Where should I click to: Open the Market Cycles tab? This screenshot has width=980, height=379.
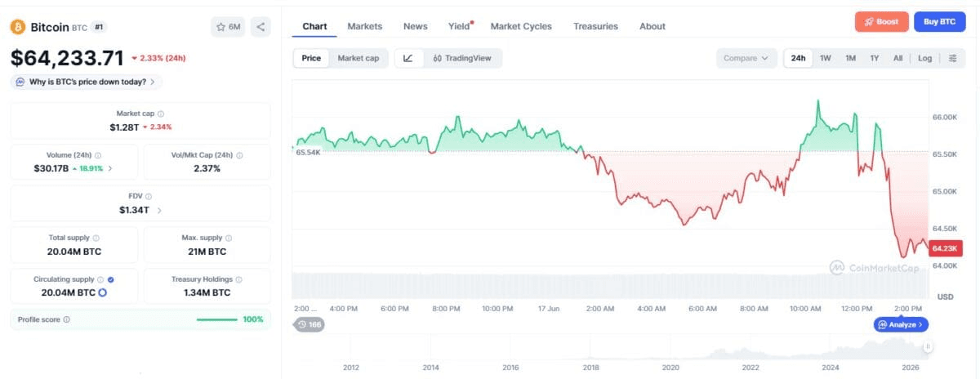(x=521, y=26)
